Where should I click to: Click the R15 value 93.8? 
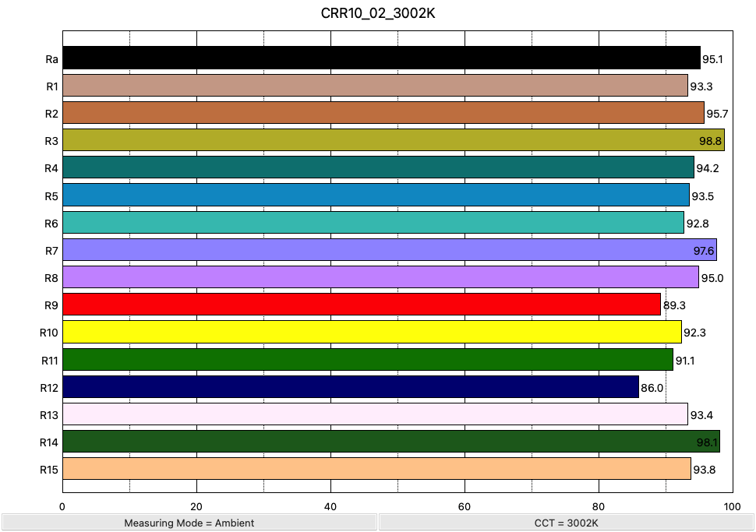click(x=705, y=470)
